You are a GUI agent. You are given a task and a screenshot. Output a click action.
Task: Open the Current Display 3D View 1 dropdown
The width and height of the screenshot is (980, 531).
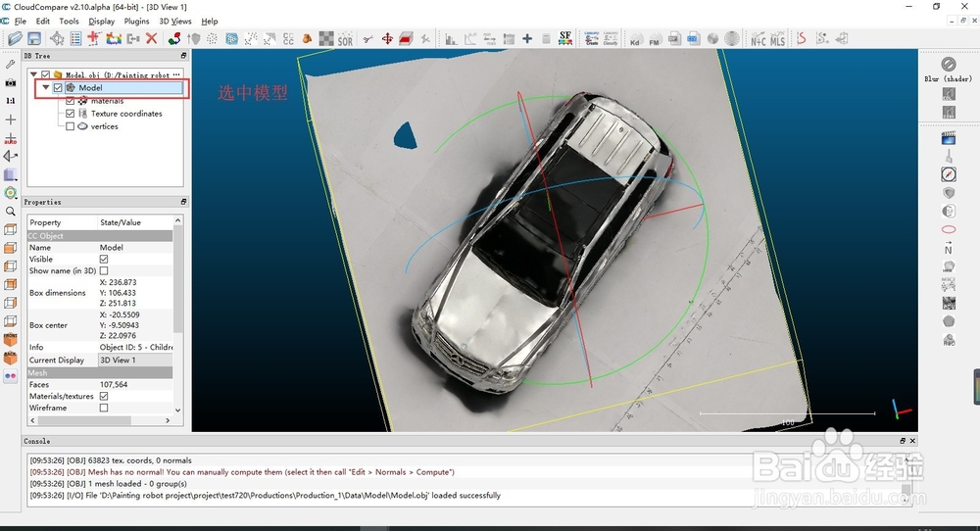(x=135, y=360)
